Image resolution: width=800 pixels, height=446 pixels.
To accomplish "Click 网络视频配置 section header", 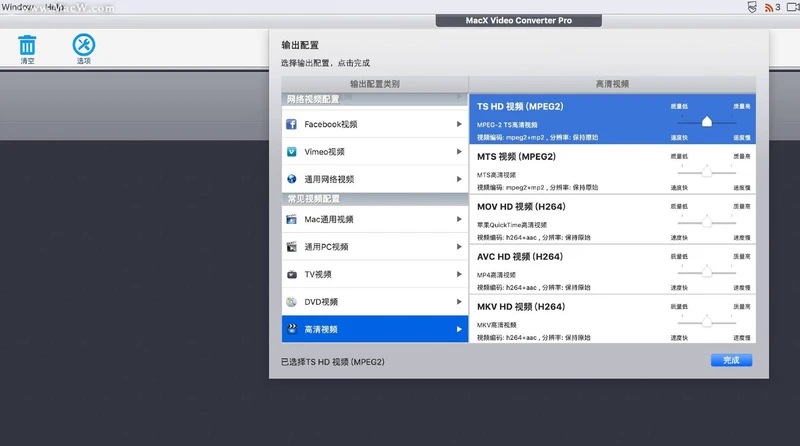I will pos(375,100).
